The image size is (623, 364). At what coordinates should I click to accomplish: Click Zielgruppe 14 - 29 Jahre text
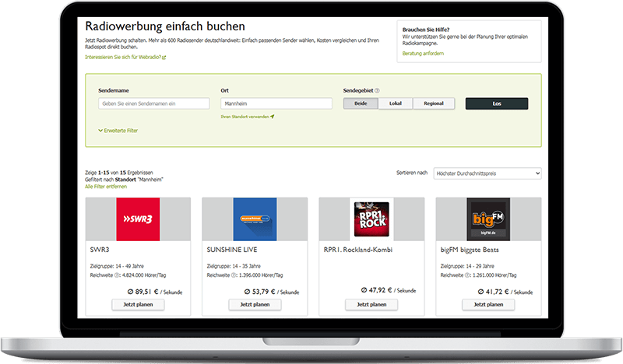point(467,266)
